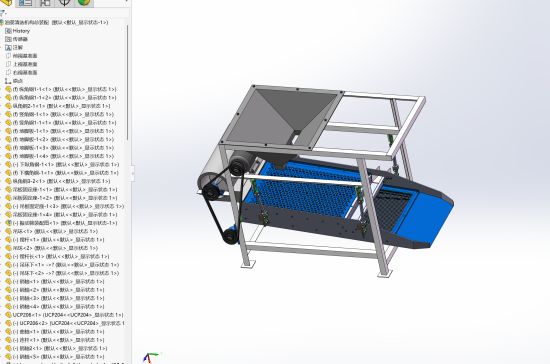Open the DisplayManager color ball tab
The height and width of the screenshot is (364, 550).
[83, 2]
